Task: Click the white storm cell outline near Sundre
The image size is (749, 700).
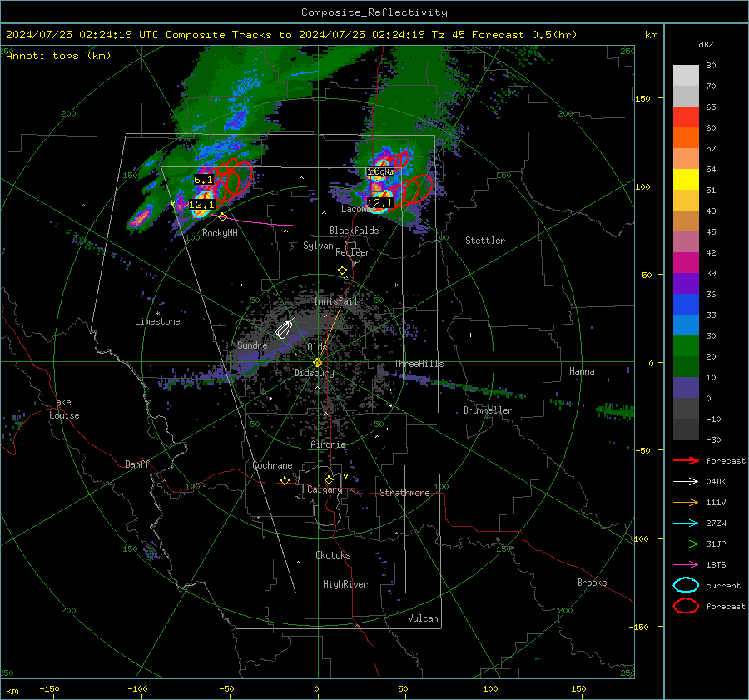Action: tap(285, 328)
